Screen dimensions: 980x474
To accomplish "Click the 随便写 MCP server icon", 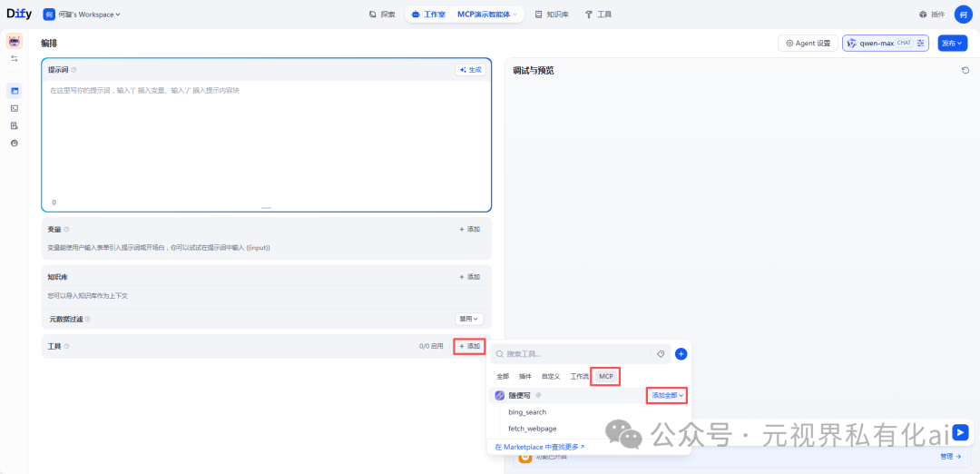I will pyautogui.click(x=500, y=395).
